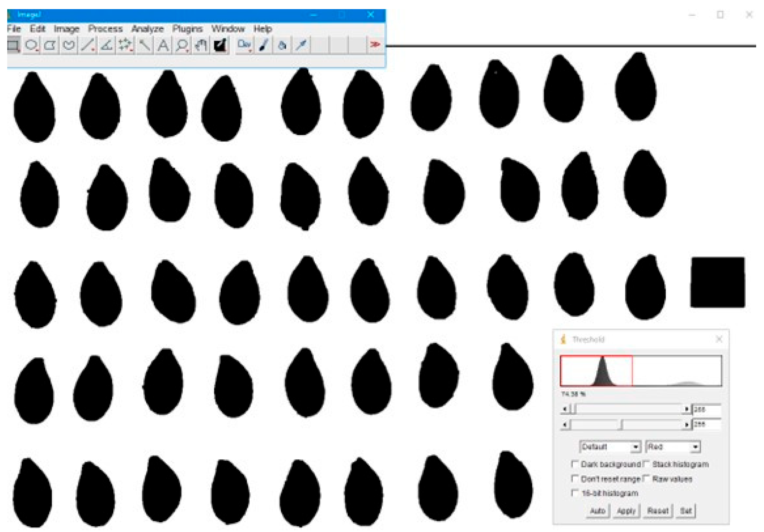
Task: Select the Hand scrolling tool
Action: tap(201, 45)
